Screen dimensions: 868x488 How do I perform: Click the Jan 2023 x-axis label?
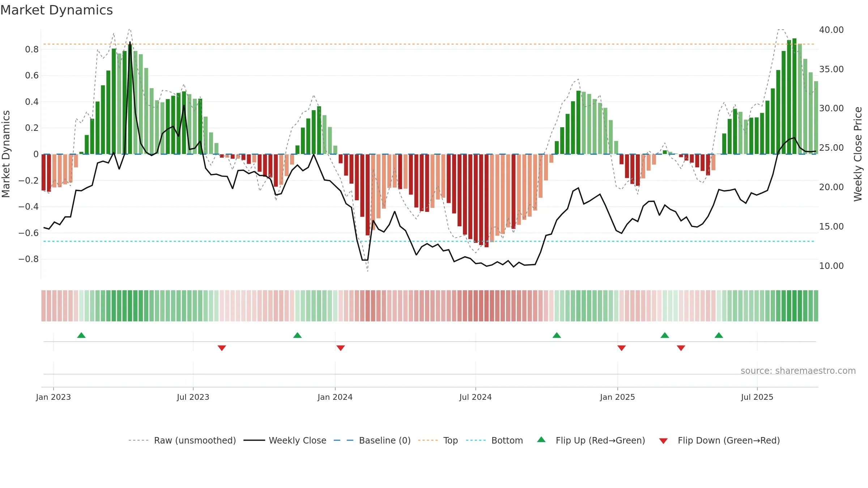coord(54,397)
